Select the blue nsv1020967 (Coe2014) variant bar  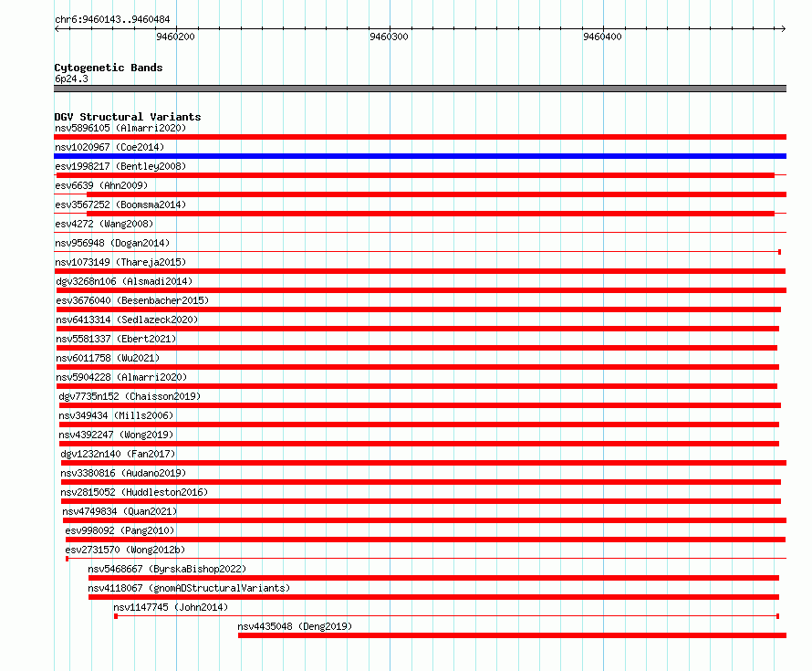pyautogui.click(x=420, y=156)
